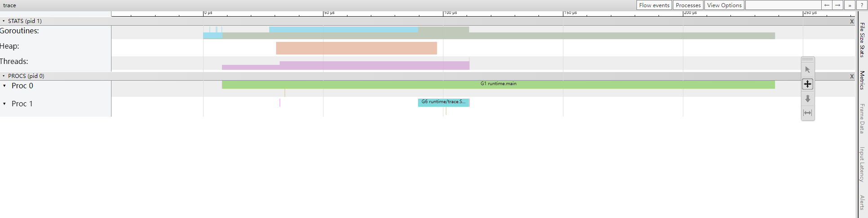This screenshot has width=868, height=218.
Task: Open the help question mark button
Action: click(x=862, y=5)
